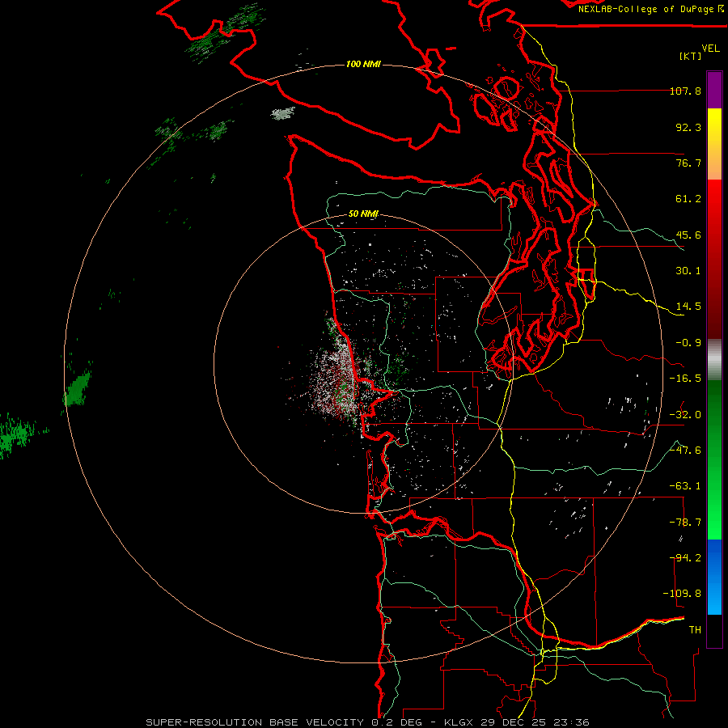Screen dimensions: 728x728
Task: Click the -0.9 velocity scale value
Action: tap(688, 343)
